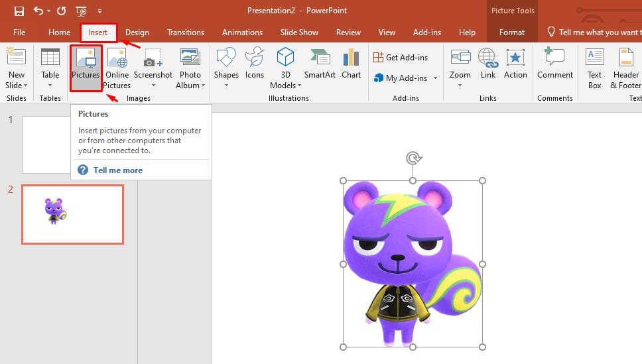Expand the Table dropdown arrow
The height and width of the screenshot is (364, 642).
tap(50, 86)
